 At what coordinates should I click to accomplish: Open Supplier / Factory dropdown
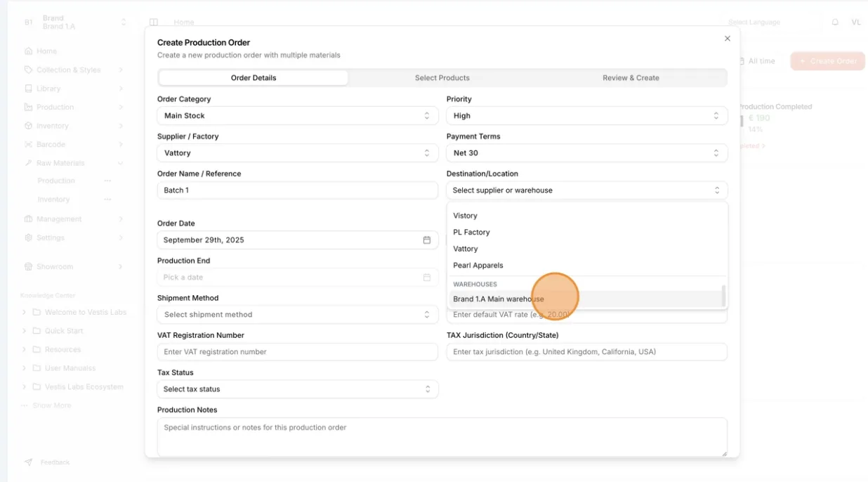coord(298,153)
